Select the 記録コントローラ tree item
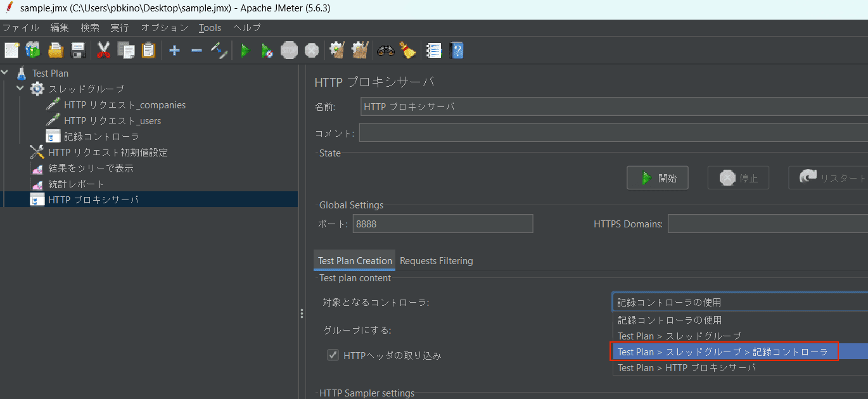Viewport: 868px width, 399px height. tap(101, 136)
